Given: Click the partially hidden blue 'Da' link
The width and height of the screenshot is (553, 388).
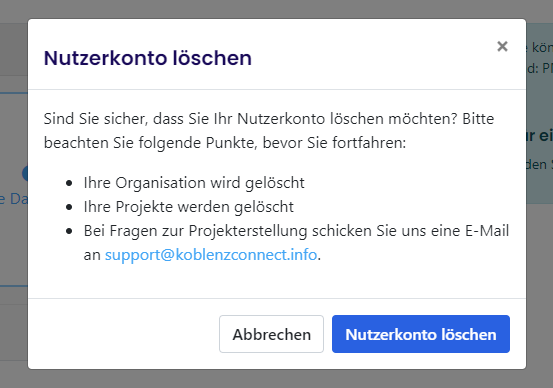Looking at the screenshot, I should [x=14, y=199].
